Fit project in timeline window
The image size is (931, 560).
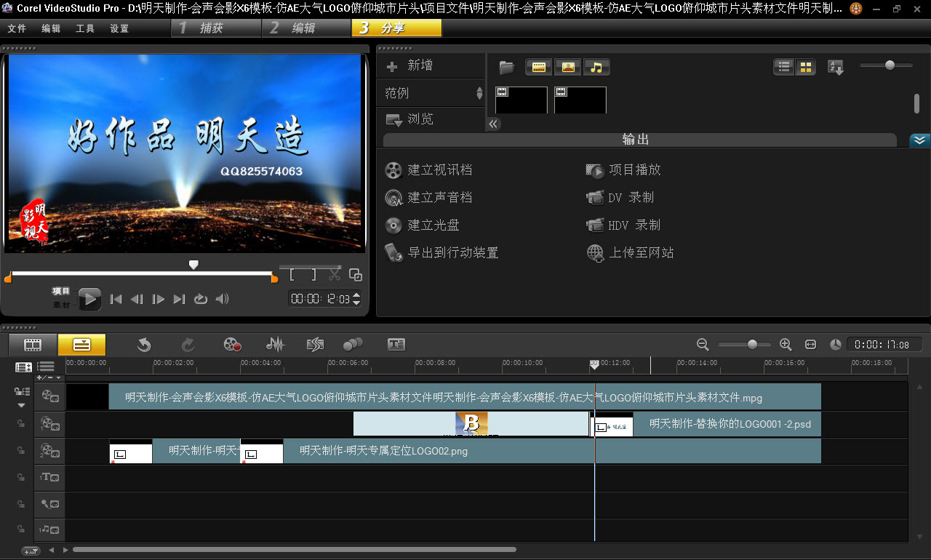click(811, 345)
